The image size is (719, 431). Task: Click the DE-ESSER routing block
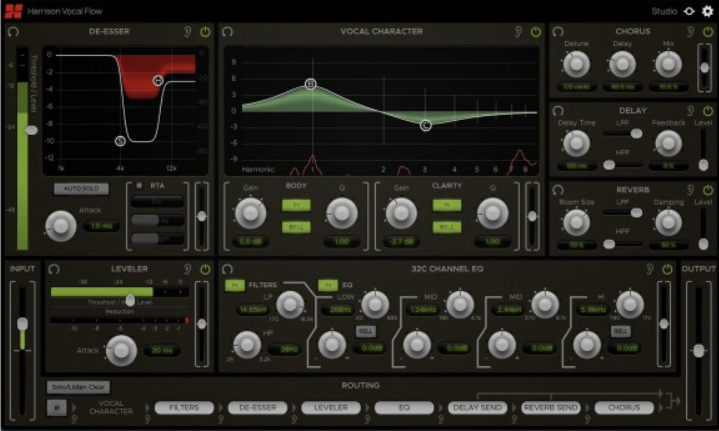click(x=257, y=408)
